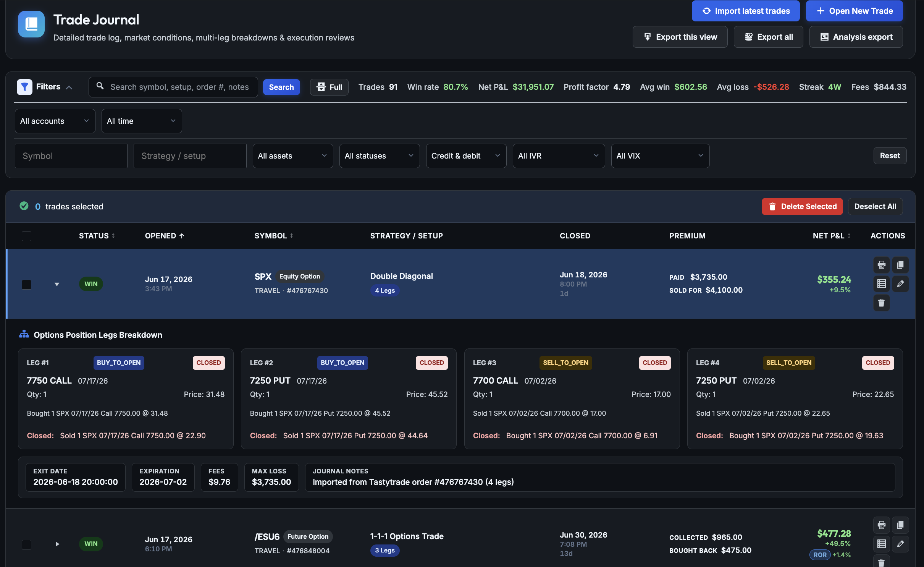This screenshot has width=924, height=567.
Task: Click the print icon in /ESU6 trade row
Action: click(x=881, y=525)
